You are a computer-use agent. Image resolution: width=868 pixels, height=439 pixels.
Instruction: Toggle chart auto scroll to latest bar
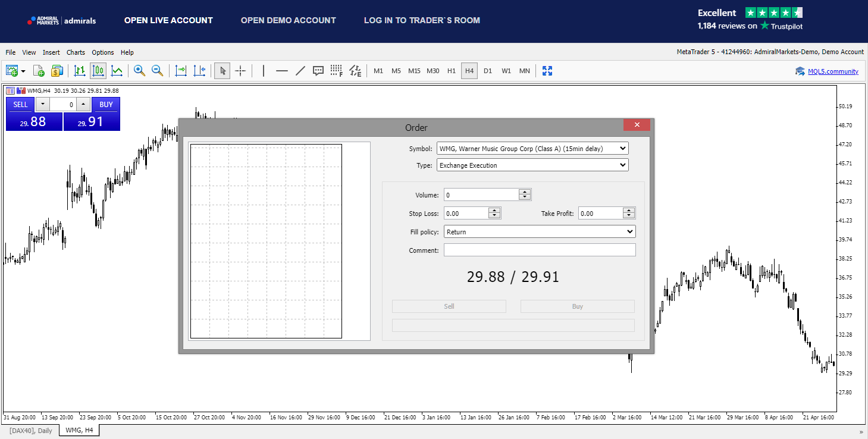[181, 71]
